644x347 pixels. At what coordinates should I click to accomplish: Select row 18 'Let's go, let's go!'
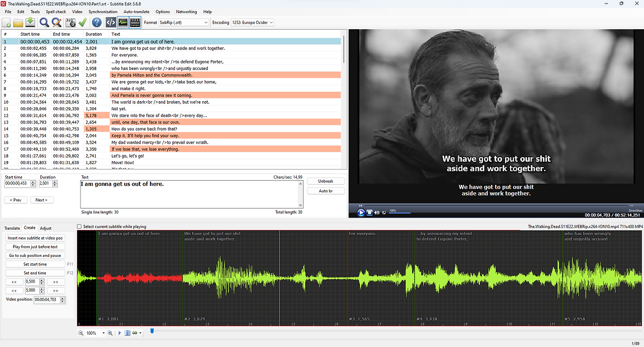pyautogui.click(x=171, y=156)
